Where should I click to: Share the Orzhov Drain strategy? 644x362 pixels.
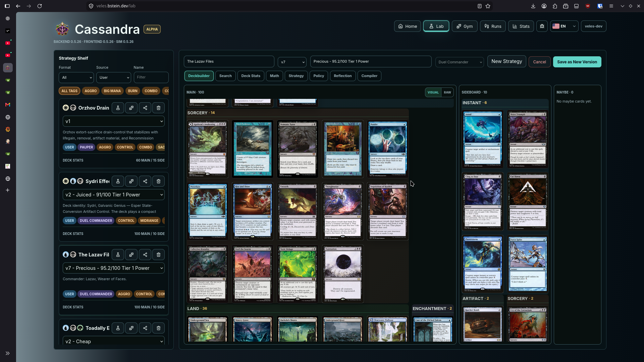click(145, 108)
